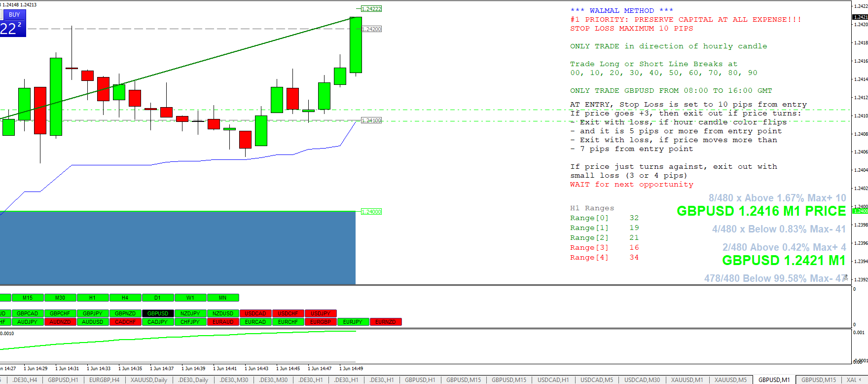The width and height of the screenshot is (868, 384).
Task: Switch timeframe with the M15 button
Action: point(28,298)
